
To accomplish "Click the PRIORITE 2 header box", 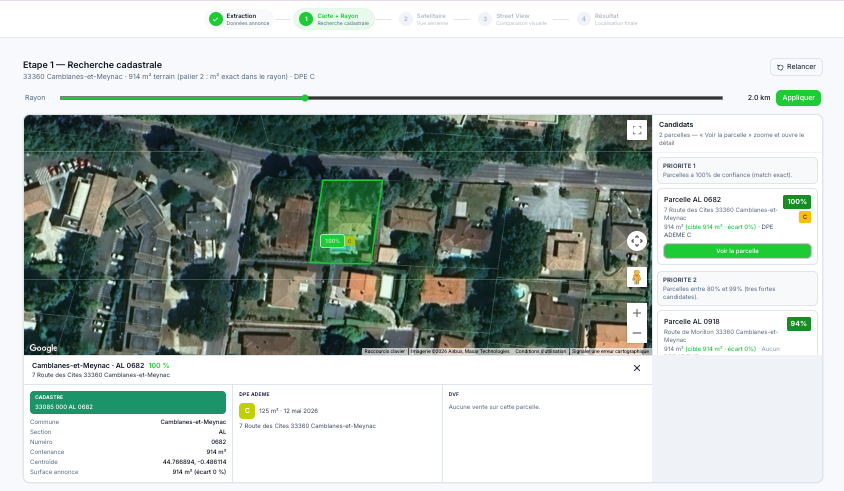I will [x=737, y=288].
